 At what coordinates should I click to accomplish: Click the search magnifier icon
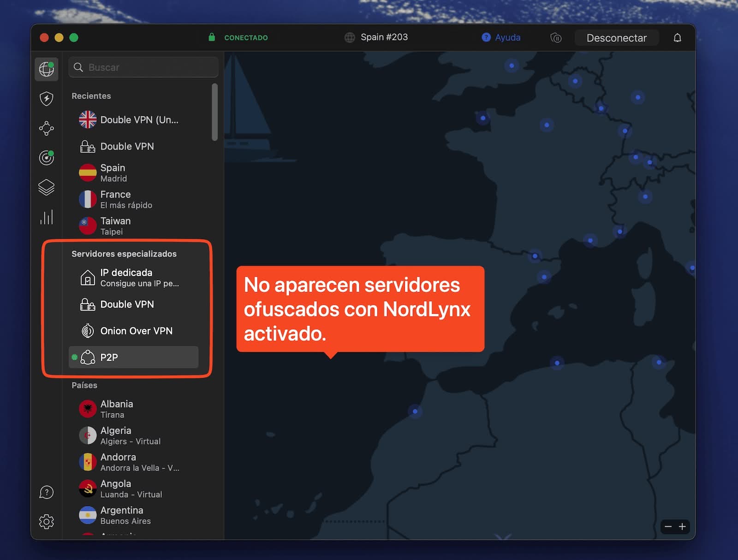[78, 67]
